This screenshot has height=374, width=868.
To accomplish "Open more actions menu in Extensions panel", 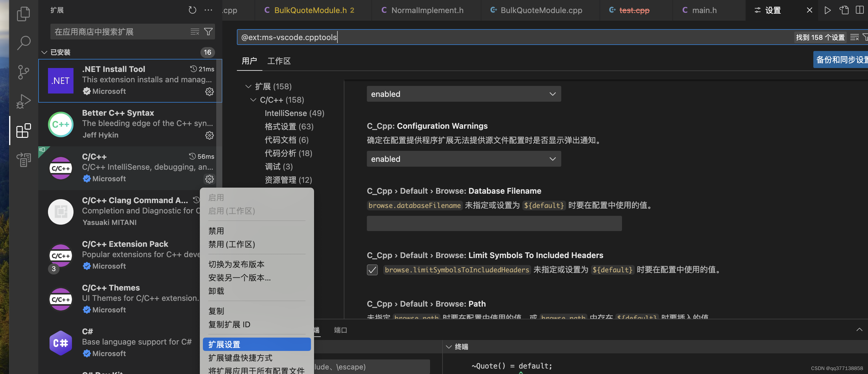I will (208, 10).
